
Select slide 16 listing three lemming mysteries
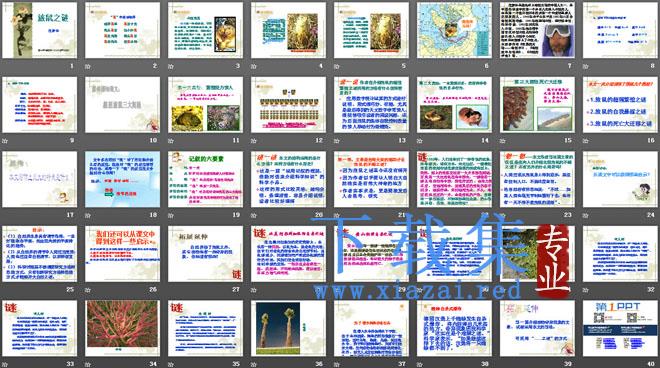point(620,105)
